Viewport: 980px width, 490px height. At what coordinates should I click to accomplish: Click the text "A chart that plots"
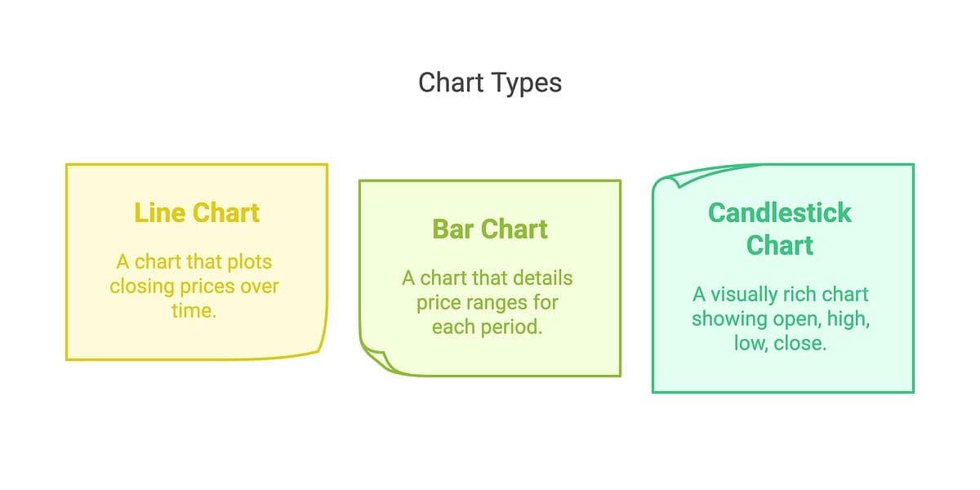pos(194,262)
